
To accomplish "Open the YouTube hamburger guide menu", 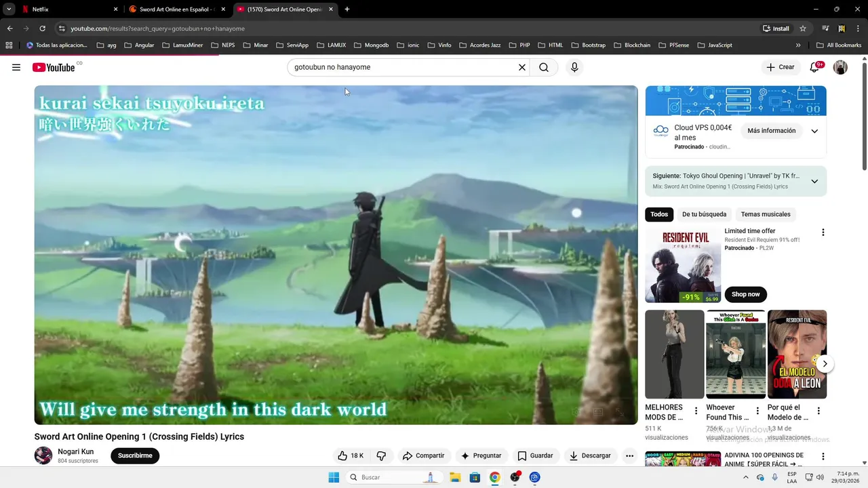I will (x=16, y=67).
